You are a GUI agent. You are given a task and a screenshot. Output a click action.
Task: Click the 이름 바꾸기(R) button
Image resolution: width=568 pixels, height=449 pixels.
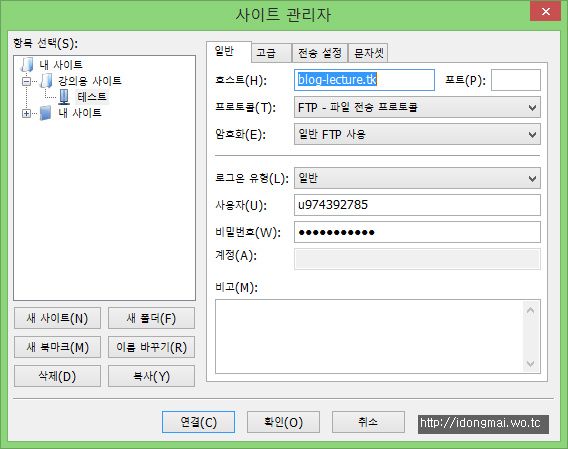[x=151, y=347]
